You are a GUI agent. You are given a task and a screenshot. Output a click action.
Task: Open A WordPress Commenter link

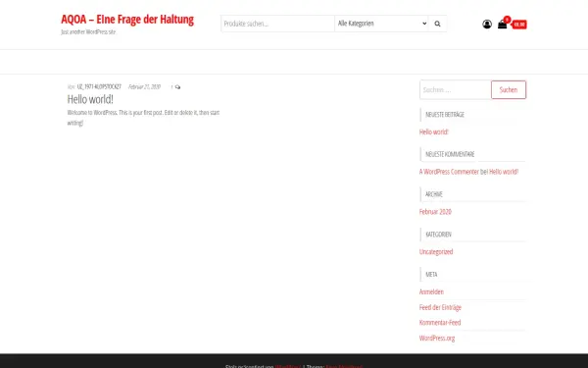point(449,172)
